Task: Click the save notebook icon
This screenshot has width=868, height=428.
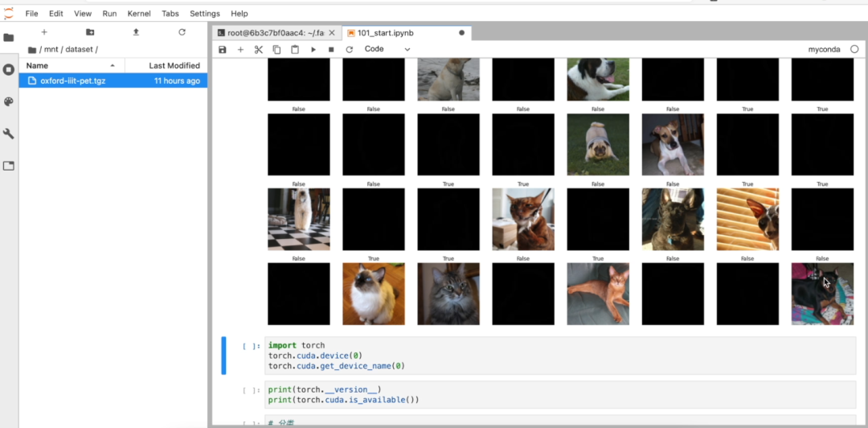Action: pyautogui.click(x=223, y=49)
